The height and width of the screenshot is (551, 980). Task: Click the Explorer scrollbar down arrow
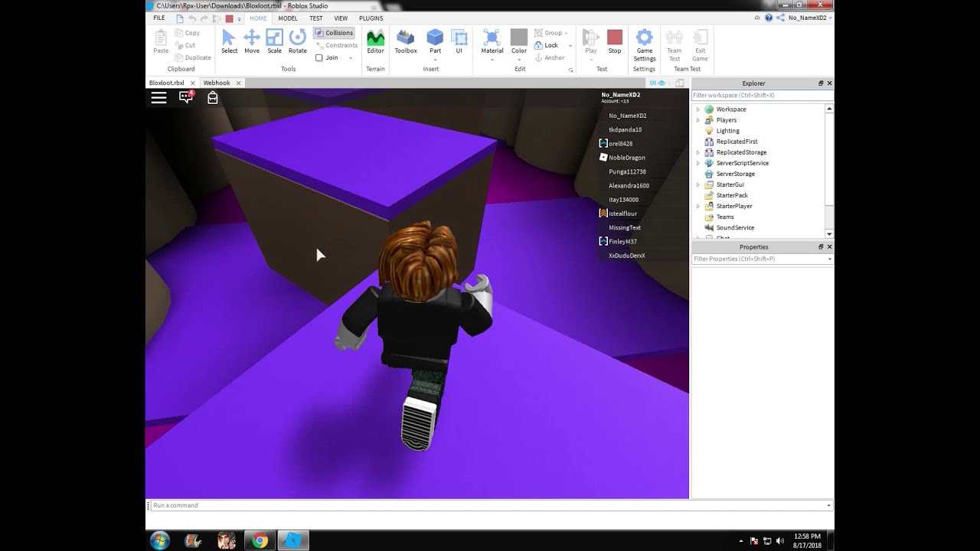click(x=829, y=233)
